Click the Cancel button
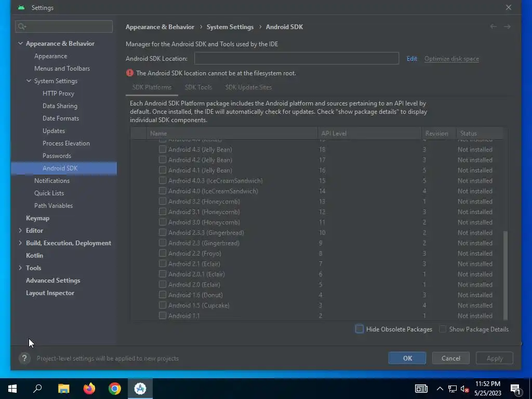The height and width of the screenshot is (399, 532). [451, 358]
